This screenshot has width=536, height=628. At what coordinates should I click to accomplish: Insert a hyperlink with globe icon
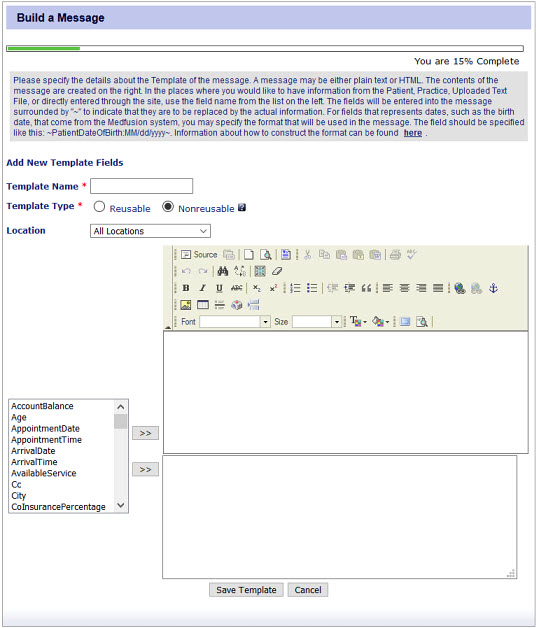tap(459, 288)
